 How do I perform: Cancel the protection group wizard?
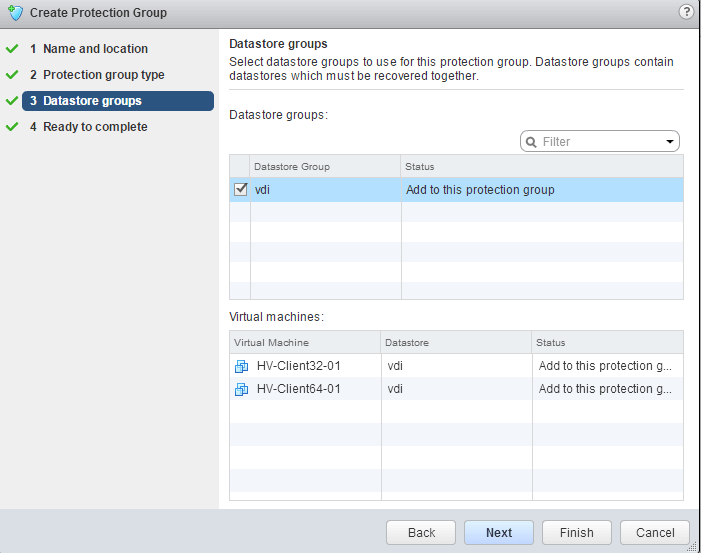655,533
